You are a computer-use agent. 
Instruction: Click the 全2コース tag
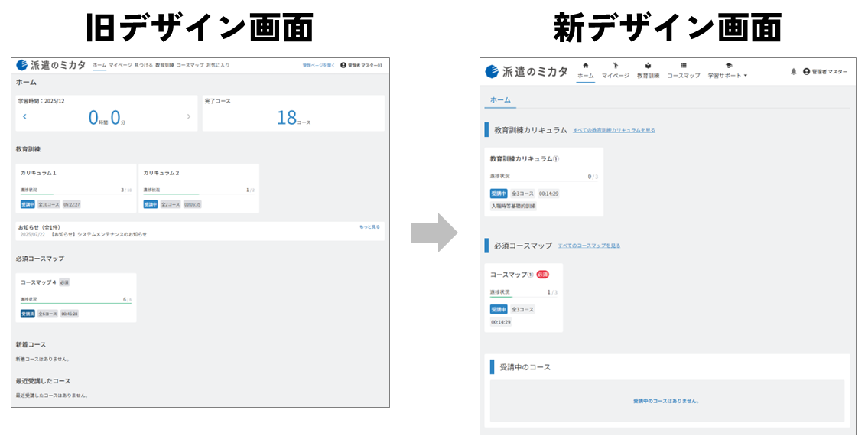[171, 204]
